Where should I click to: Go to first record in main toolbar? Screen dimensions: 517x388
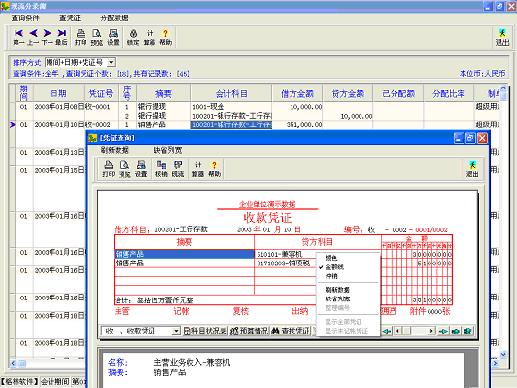click(x=19, y=37)
